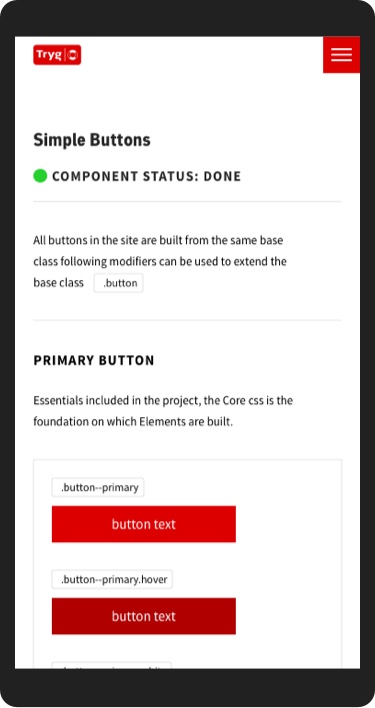Tap the dark red hover-state button
375x708 pixels.
144,616
